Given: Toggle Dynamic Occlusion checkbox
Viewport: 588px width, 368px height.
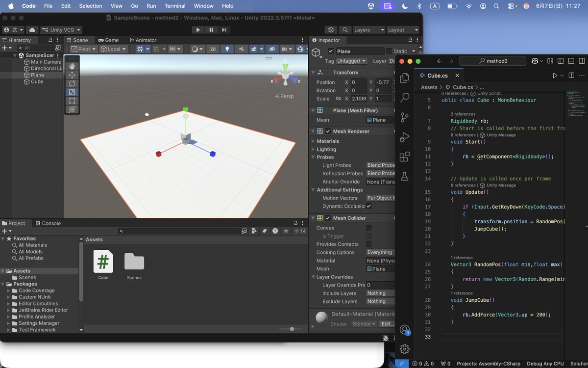Looking at the screenshot, I should tap(368, 206).
